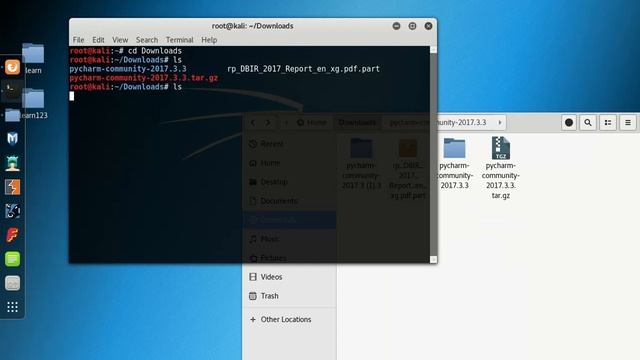Screen dimensions: 640x360
Task: Launch Maltego from the dock
Action: click(12, 211)
